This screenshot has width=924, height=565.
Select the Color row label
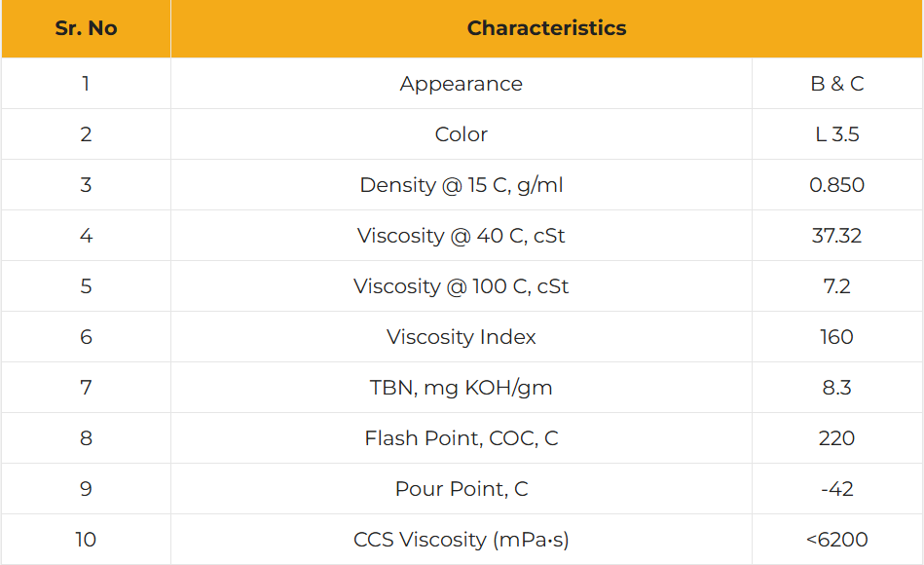(x=462, y=133)
